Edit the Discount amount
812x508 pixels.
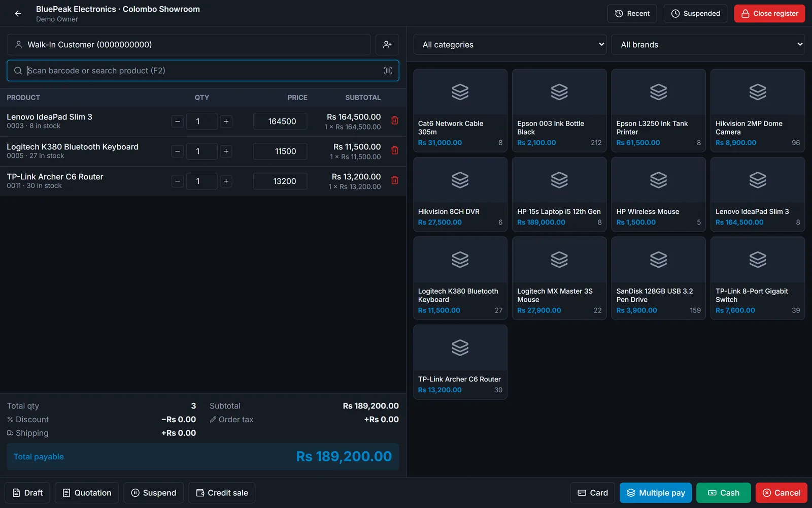tap(28, 420)
